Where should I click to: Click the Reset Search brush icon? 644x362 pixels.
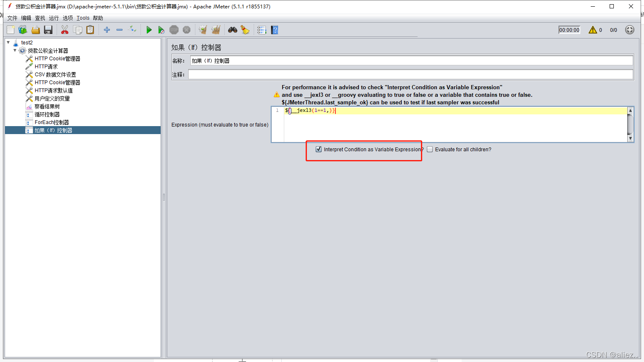(245, 30)
